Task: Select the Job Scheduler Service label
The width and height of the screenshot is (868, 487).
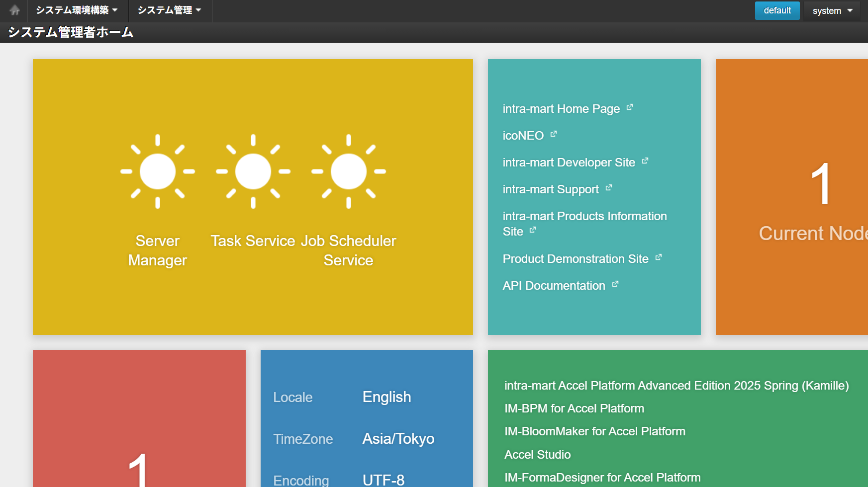Action: (349, 250)
